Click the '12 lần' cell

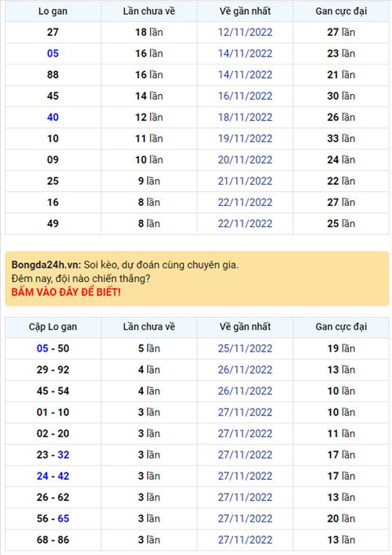[x=149, y=117]
